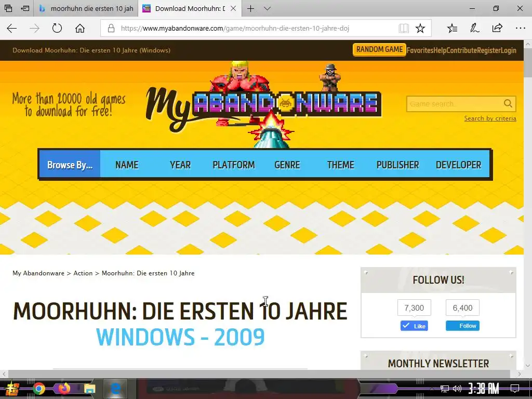Image resolution: width=532 pixels, height=399 pixels.
Task: Browse games by GENRE
Action: coord(287,165)
